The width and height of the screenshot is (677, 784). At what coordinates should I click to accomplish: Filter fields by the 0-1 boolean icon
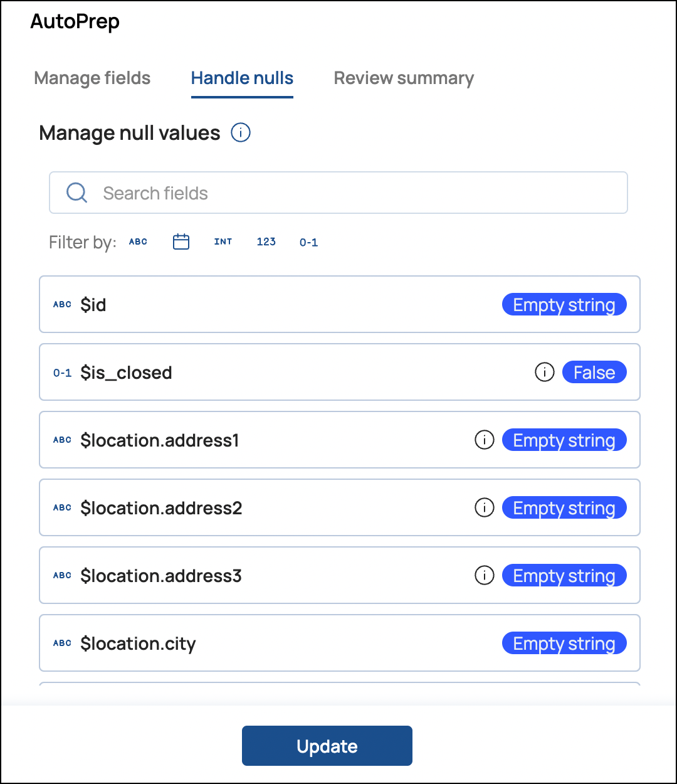pos(308,242)
